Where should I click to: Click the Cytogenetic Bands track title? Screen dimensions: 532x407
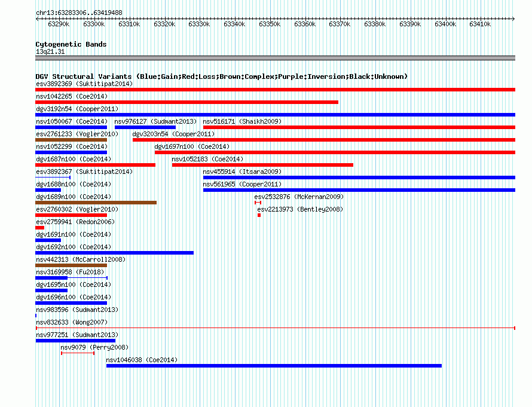(x=71, y=44)
